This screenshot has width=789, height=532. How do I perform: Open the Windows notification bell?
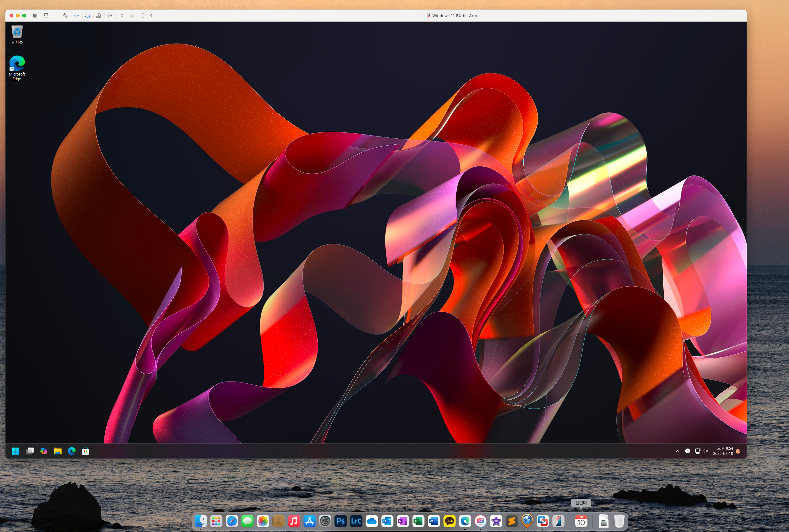738,451
